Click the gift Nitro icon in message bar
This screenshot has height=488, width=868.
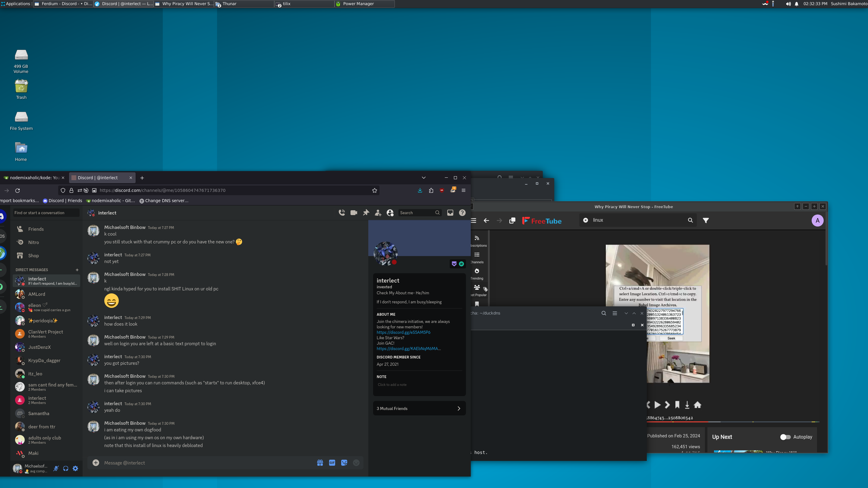pyautogui.click(x=320, y=463)
